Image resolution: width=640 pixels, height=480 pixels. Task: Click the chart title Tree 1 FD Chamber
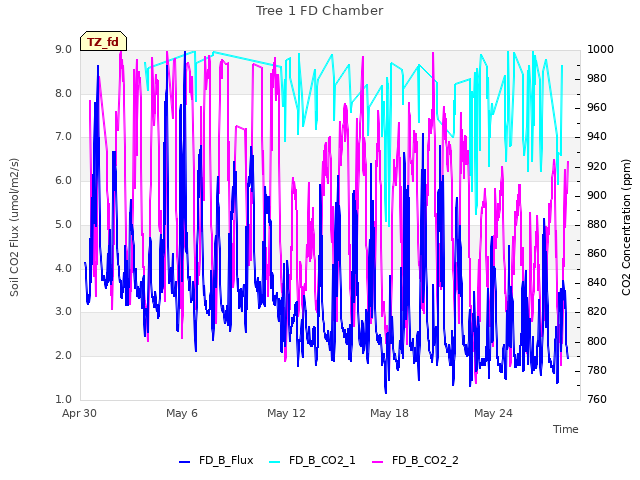(320, 11)
